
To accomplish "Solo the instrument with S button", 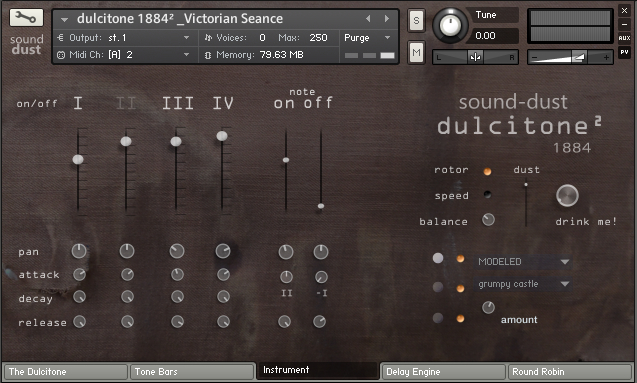I will (416, 20).
